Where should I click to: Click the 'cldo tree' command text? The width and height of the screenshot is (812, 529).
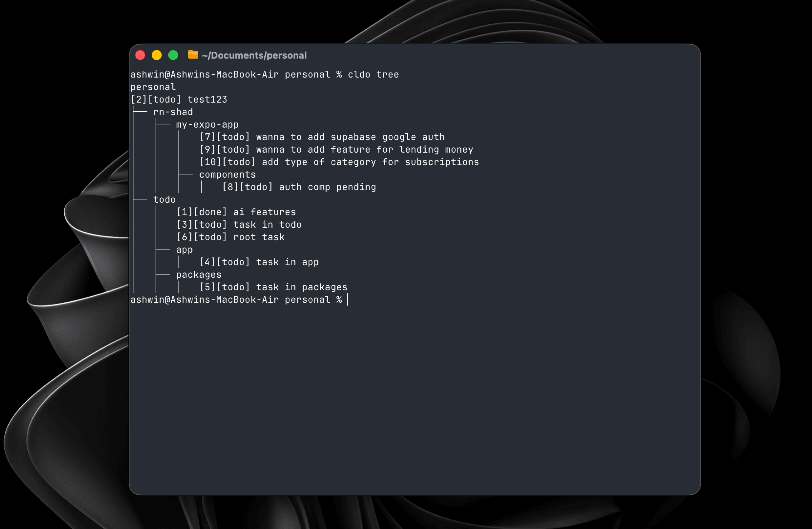(x=373, y=74)
